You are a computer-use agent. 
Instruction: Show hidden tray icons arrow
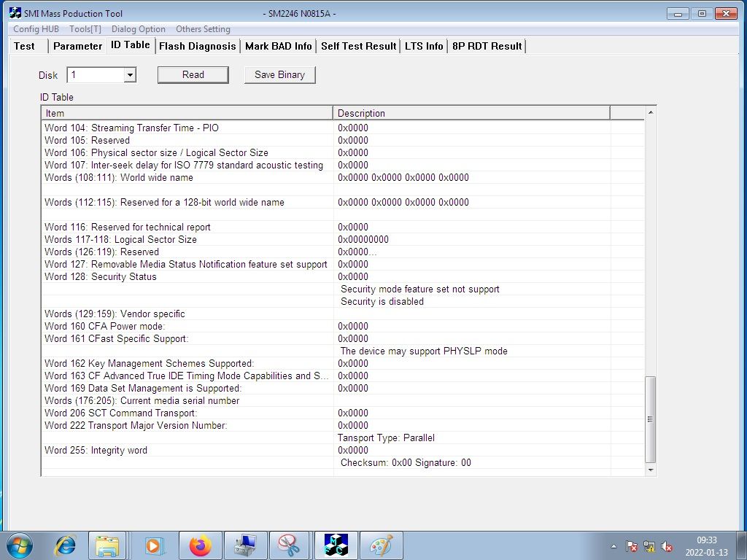(x=614, y=547)
